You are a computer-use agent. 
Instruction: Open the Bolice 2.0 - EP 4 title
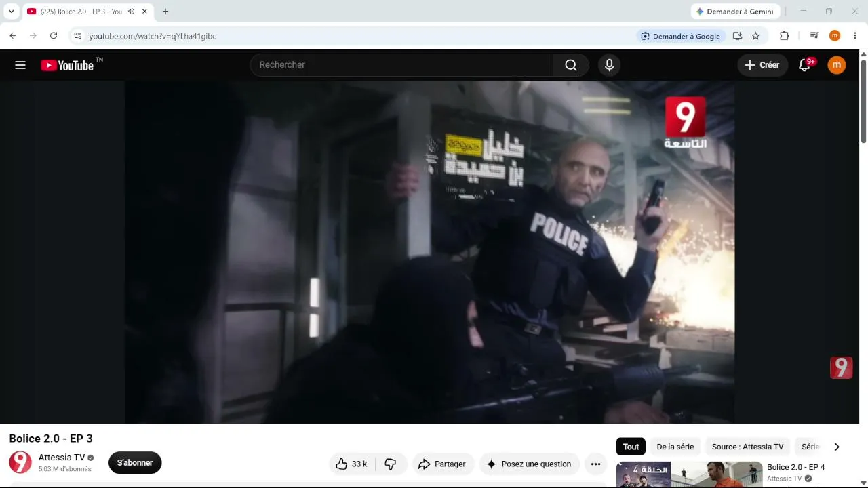(x=795, y=467)
